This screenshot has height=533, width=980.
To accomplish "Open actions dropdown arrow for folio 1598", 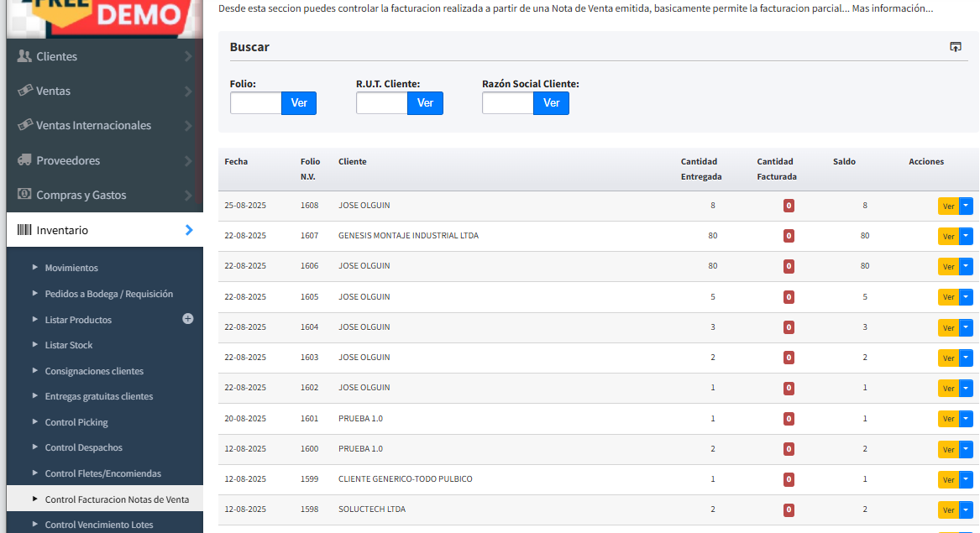I will click(x=966, y=509).
